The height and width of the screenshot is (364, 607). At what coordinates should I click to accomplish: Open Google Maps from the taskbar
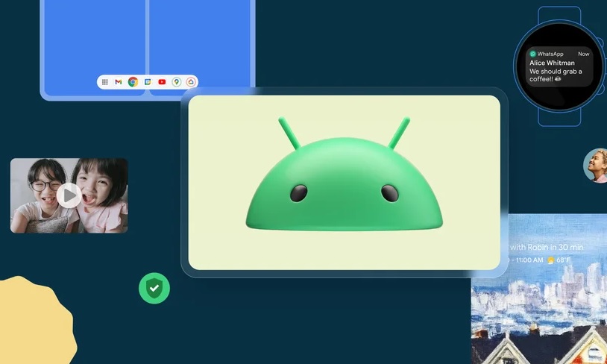tap(177, 82)
